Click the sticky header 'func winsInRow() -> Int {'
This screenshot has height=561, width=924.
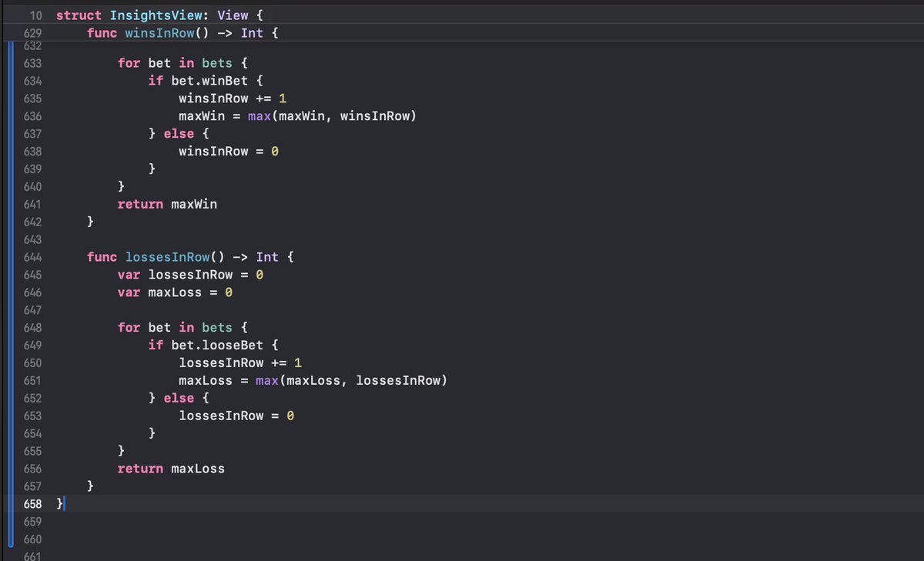click(182, 33)
